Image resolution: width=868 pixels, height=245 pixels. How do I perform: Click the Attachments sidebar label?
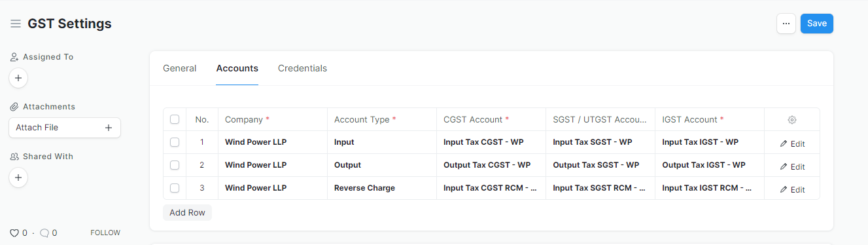(49, 107)
